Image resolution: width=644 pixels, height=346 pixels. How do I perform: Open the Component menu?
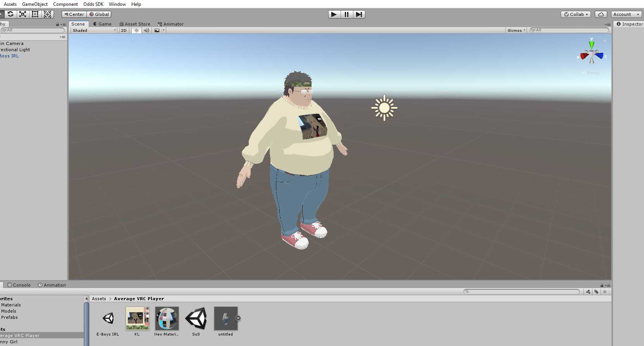click(x=65, y=4)
